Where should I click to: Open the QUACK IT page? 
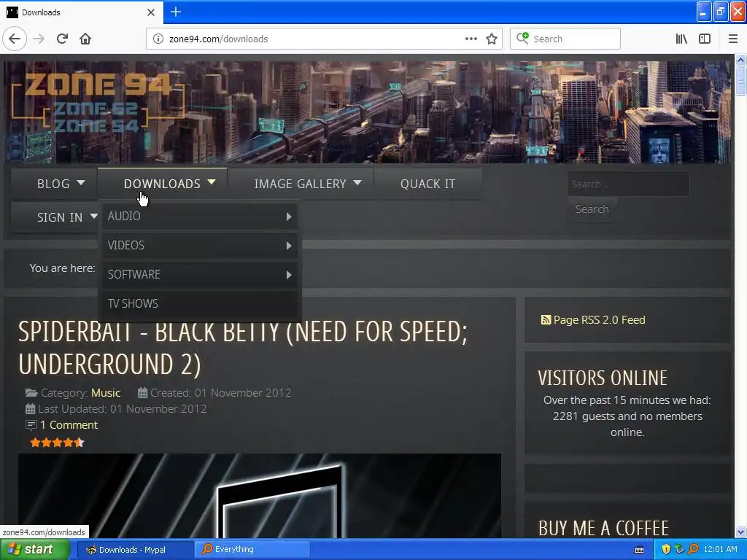(x=427, y=184)
